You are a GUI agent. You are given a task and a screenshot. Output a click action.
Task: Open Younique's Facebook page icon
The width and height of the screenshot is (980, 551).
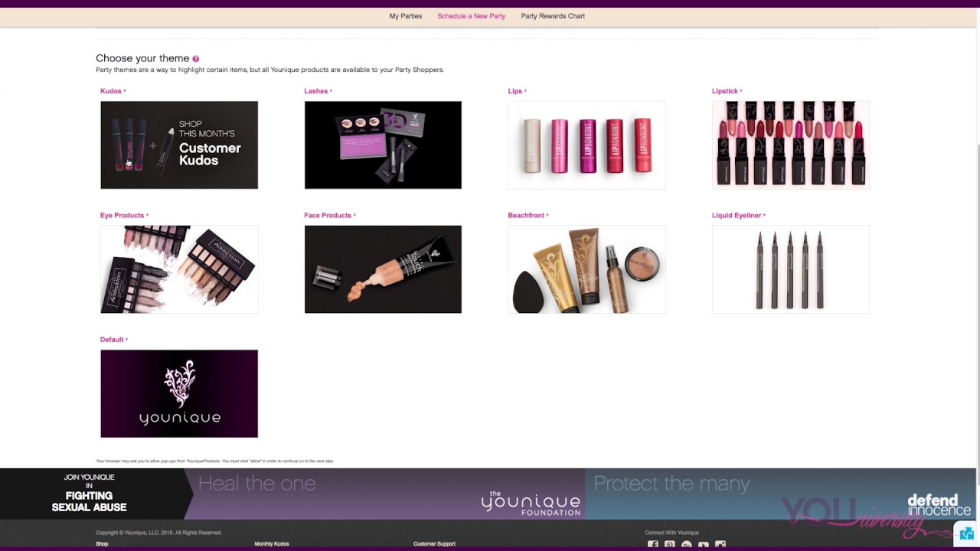(x=653, y=546)
